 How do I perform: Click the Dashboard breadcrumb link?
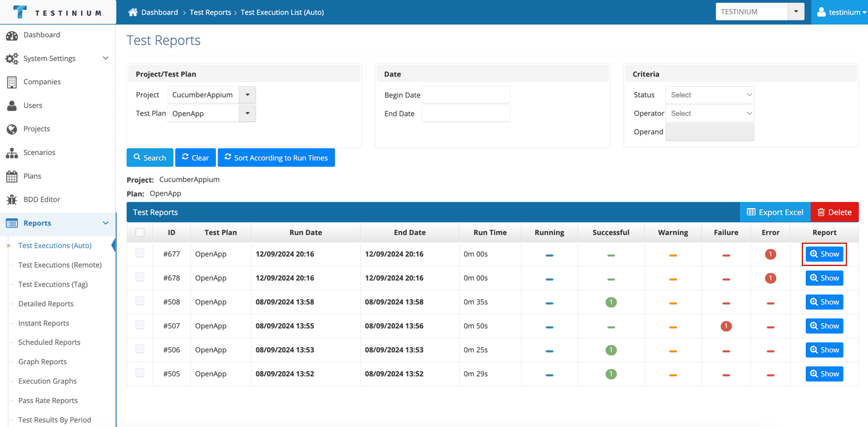tap(160, 12)
